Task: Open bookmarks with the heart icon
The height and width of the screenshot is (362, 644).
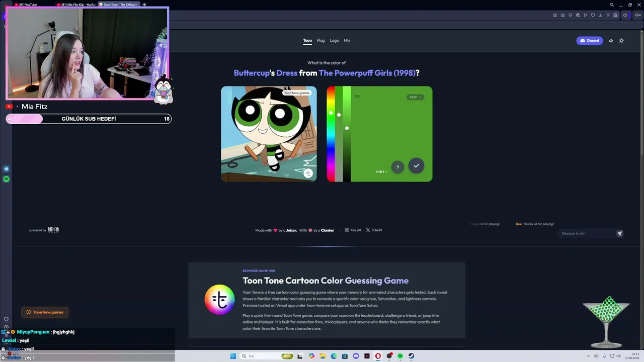Action: coord(593,15)
